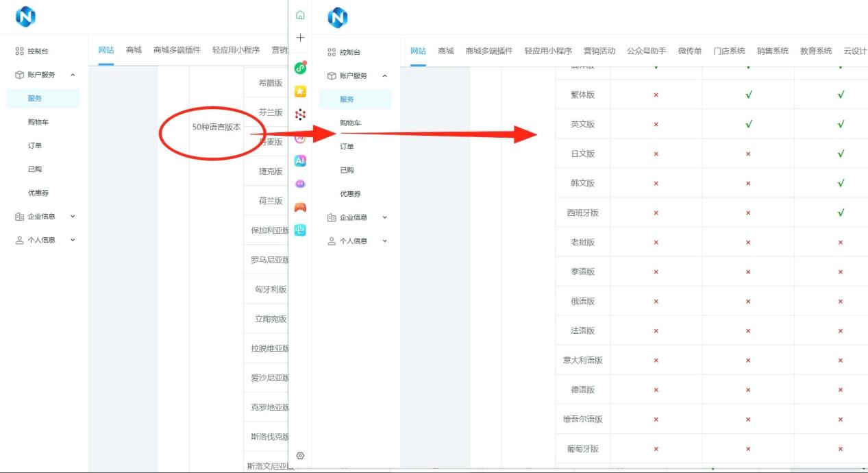Screen dimensions: 868x473
Task: Open the purple robot face app icon
Action: click(300, 184)
